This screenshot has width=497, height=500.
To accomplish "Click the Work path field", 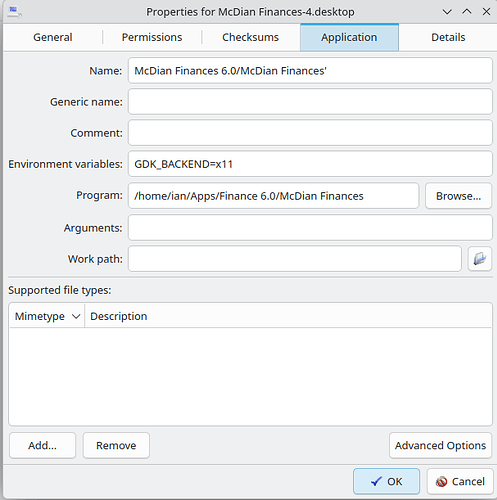I will (295, 259).
